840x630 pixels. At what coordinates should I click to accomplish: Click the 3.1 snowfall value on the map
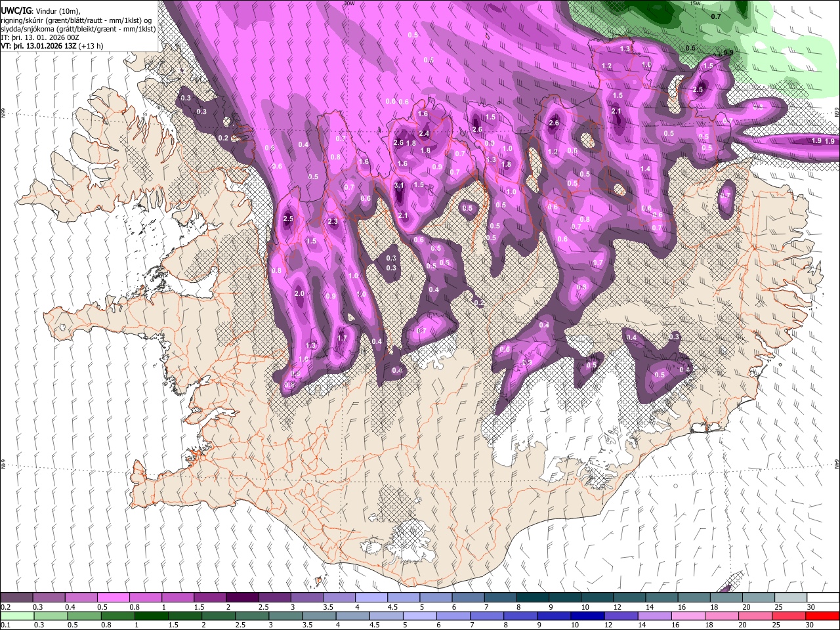(x=399, y=186)
